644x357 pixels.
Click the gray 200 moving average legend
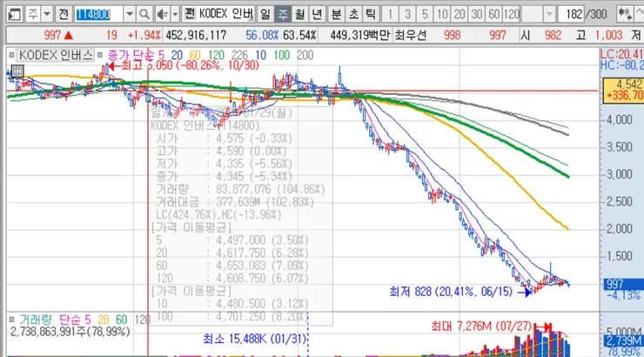click(305, 55)
